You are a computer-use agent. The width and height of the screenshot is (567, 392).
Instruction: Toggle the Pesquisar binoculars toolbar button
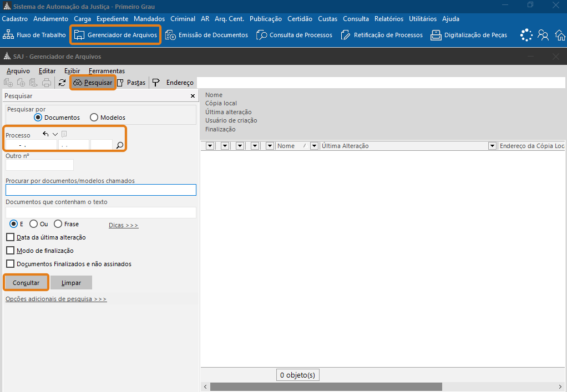point(93,83)
